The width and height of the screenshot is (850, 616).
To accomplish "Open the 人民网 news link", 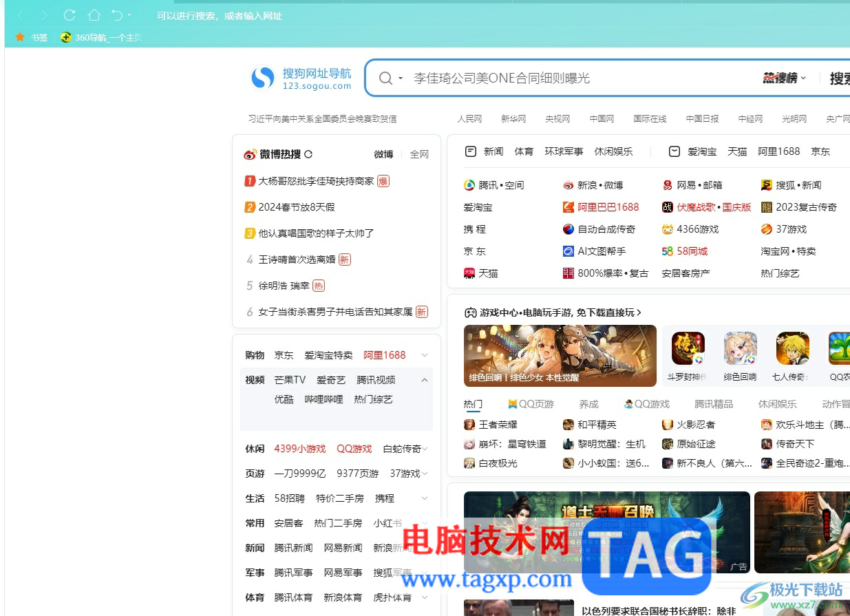I will pos(470,119).
